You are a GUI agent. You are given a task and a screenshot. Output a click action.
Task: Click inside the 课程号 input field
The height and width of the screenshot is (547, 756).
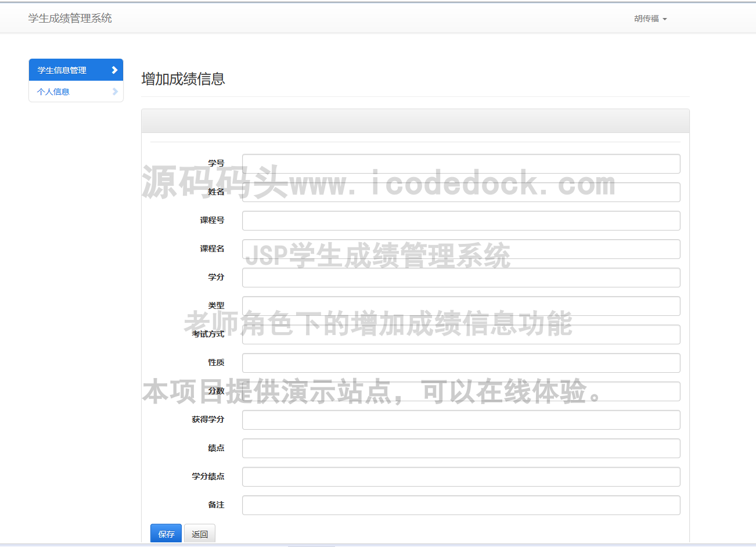[x=461, y=220]
